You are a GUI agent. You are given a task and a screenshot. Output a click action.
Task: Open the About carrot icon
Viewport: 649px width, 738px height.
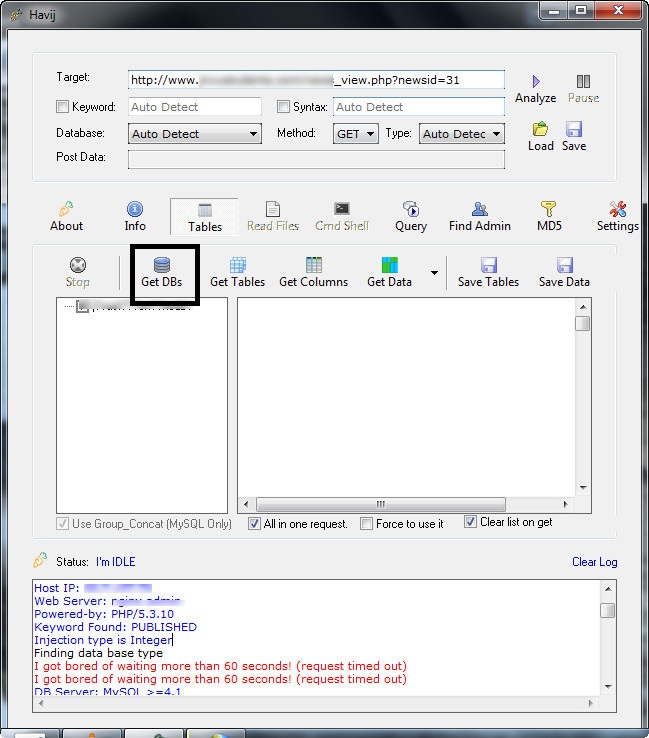coord(66,209)
